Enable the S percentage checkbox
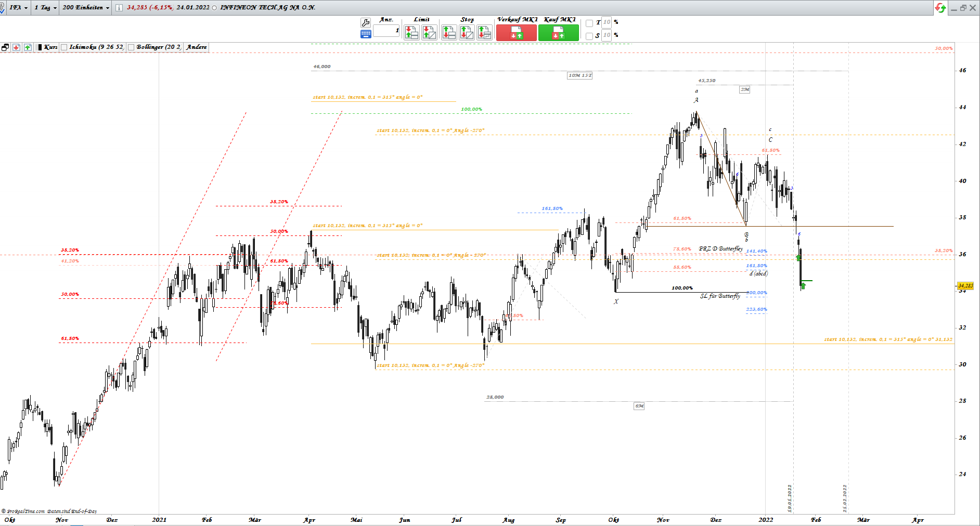 coord(589,36)
